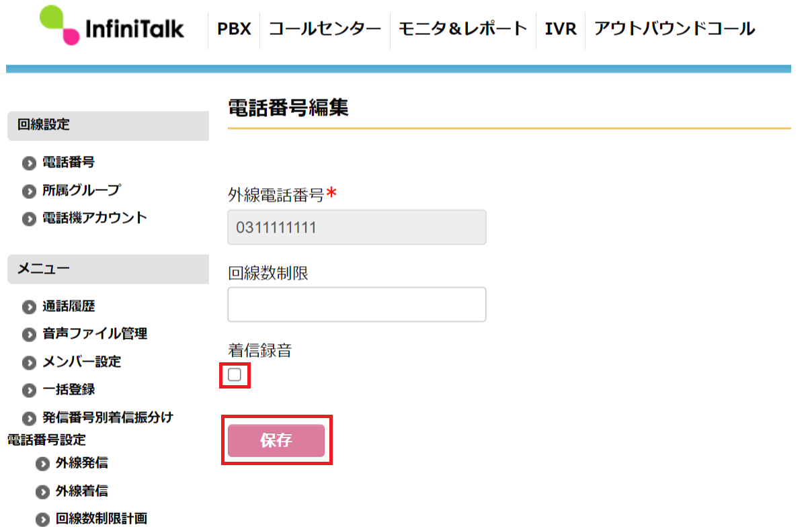Viewport: 812px width, 531px height.
Task: Open the IVR menu
Action: [x=561, y=29]
